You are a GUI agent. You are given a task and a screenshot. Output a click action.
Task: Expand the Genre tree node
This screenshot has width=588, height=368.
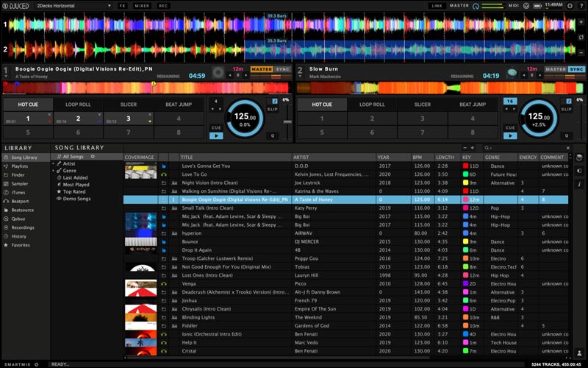54,171
